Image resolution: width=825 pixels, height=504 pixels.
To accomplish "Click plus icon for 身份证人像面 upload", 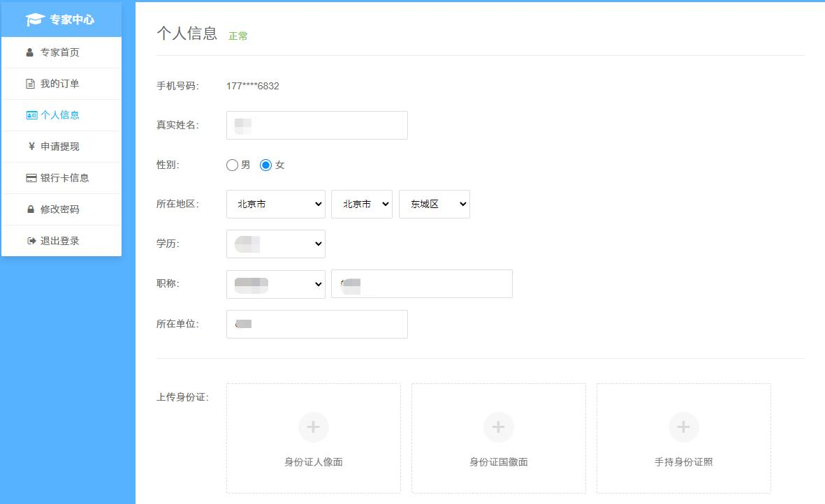I will point(314,427).
